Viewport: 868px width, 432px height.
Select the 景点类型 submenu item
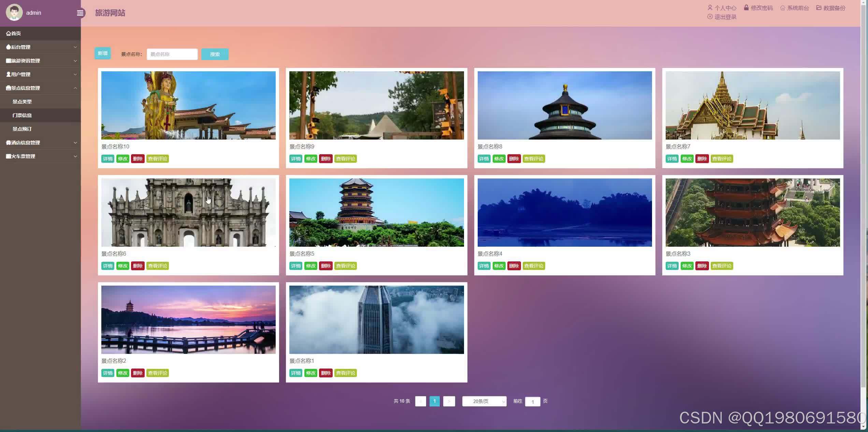[x=22, y=102]
